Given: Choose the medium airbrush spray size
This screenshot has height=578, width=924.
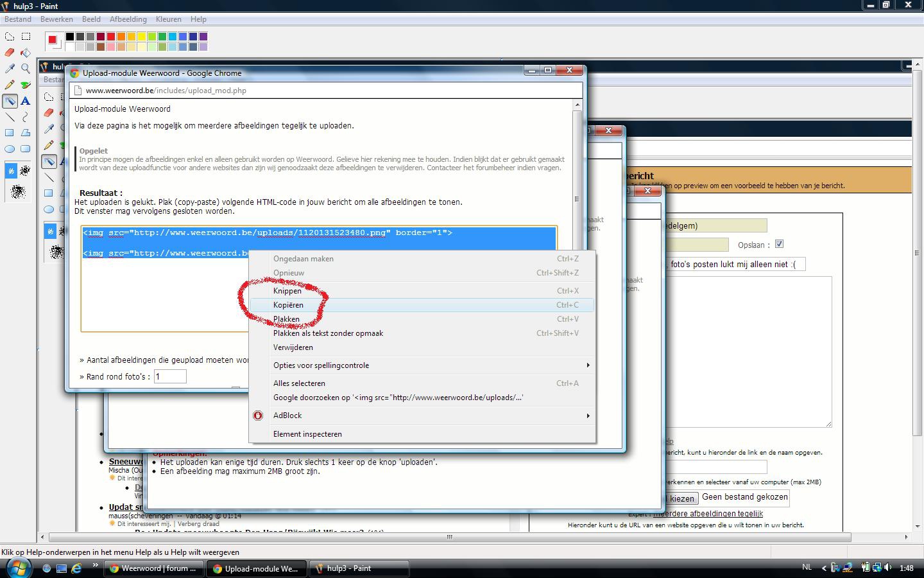Looking at the screenshot, I should point(25,171).
